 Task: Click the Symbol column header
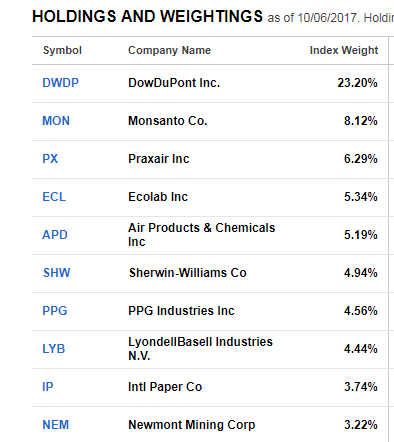coord(62,50)
